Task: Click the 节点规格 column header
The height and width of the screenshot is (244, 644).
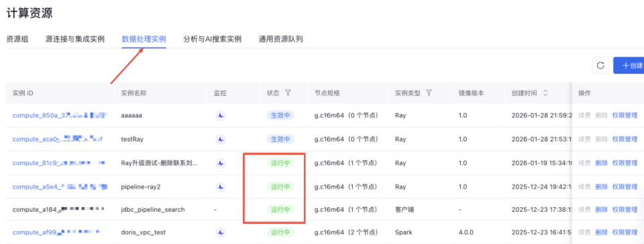Action: 327,93
